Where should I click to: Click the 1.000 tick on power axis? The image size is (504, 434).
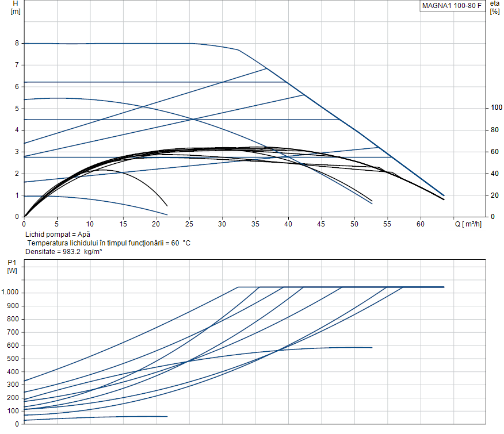point(10,293)
